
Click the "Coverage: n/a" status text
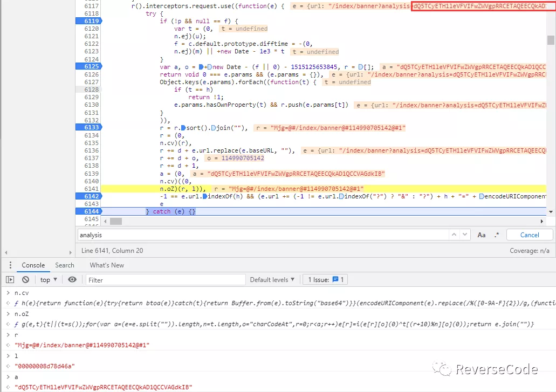[x=530, y=251]
